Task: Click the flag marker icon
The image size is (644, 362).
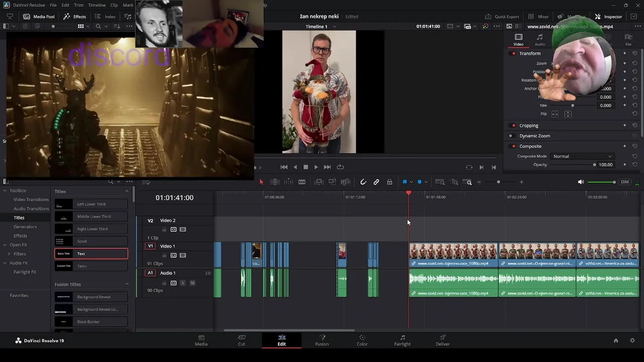Action: 405,182
